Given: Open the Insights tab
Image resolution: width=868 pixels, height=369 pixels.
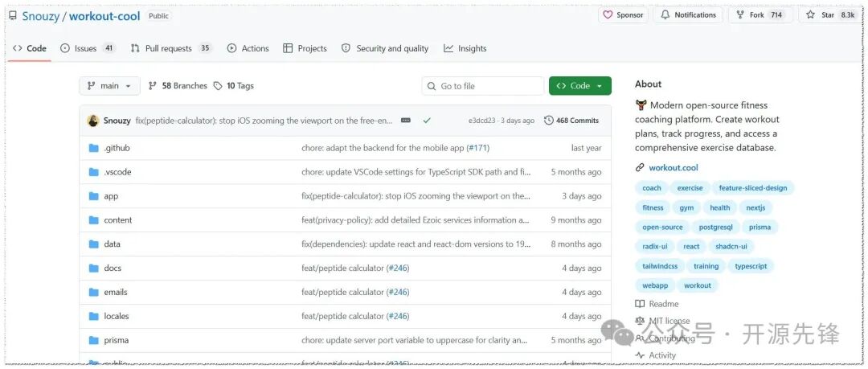Looking at the screenshot, I should coord(465,48).
